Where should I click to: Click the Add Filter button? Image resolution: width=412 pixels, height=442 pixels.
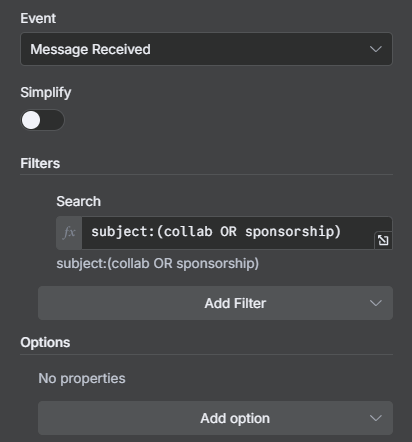click(x=215, y=303)
